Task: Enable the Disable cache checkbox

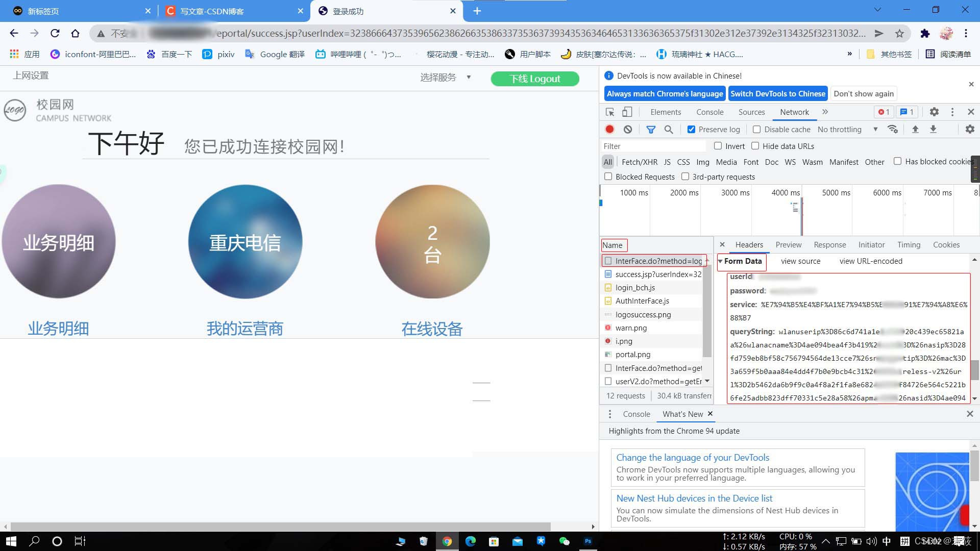Action: 757,130
